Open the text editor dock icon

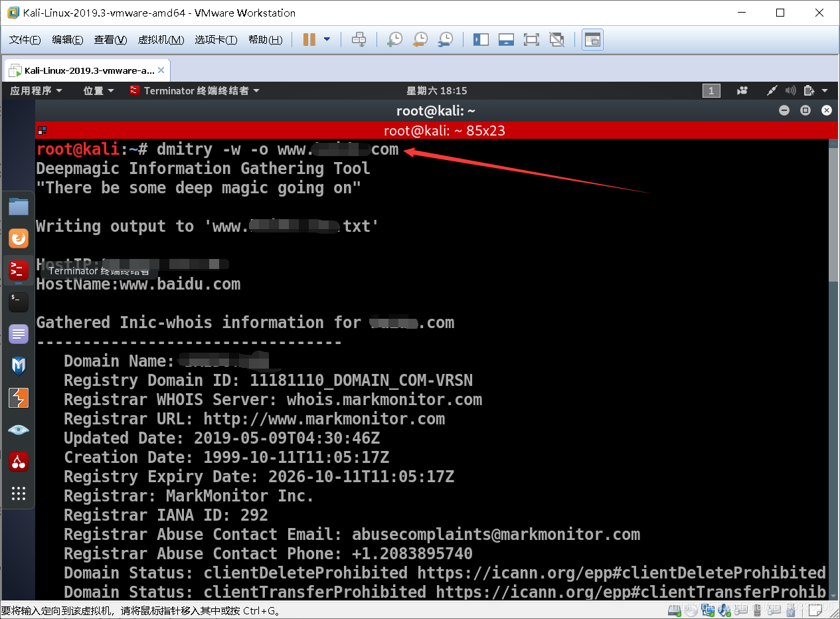(19, 334)
